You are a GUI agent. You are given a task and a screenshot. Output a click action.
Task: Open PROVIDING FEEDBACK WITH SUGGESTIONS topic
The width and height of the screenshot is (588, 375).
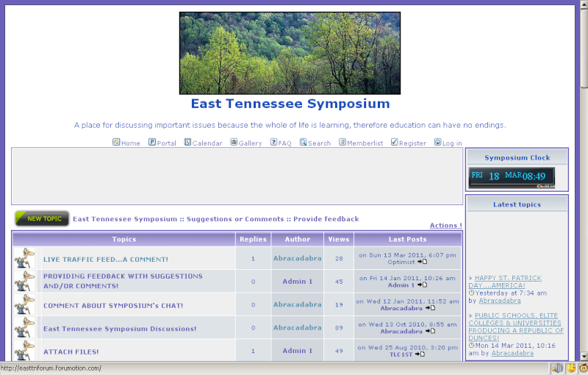[123, 281]
